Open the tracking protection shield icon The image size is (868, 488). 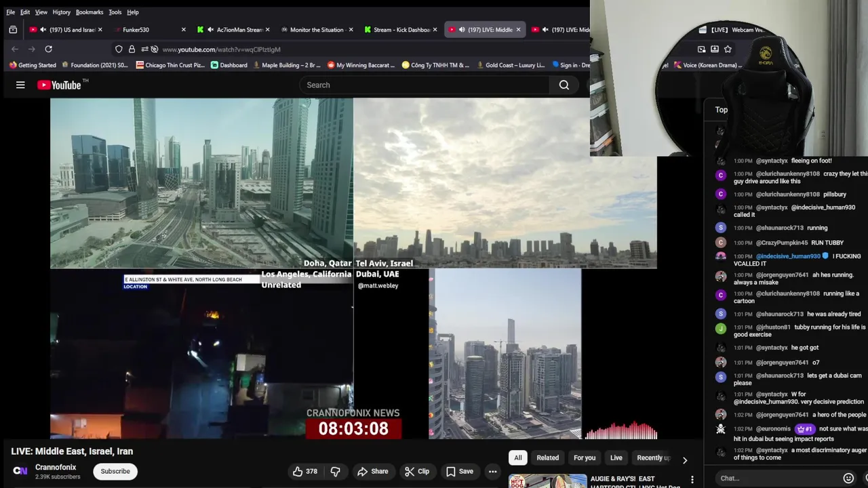pos(119,49)
